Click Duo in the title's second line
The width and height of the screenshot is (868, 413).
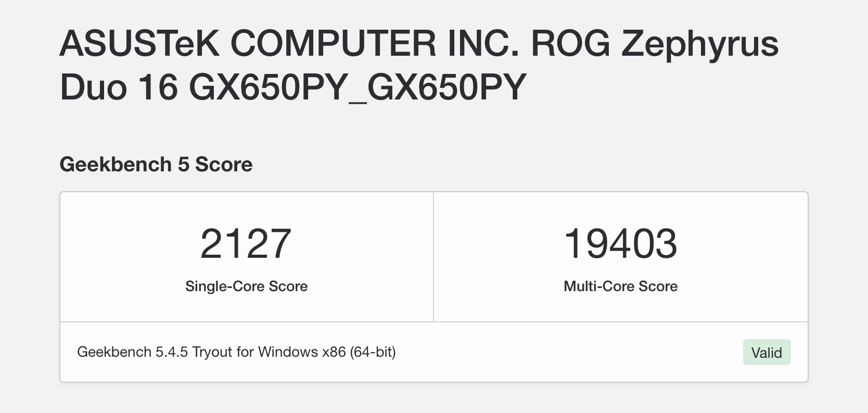point(94,86)
